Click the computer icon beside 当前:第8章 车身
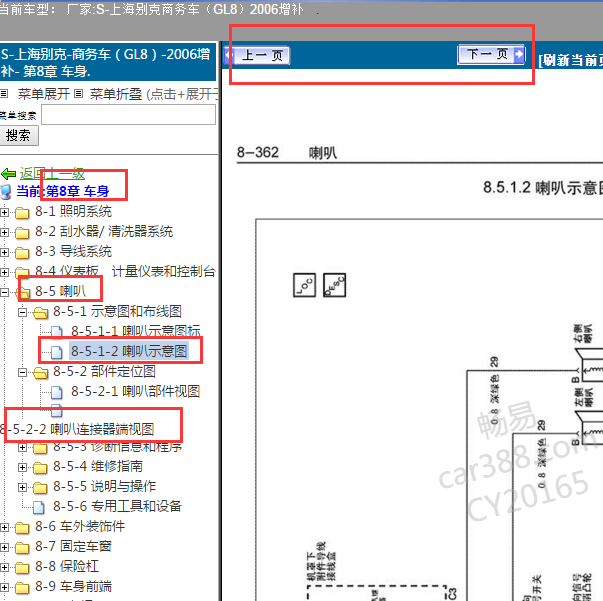Screen dimensions: 603x601 (x=6, y=192)
